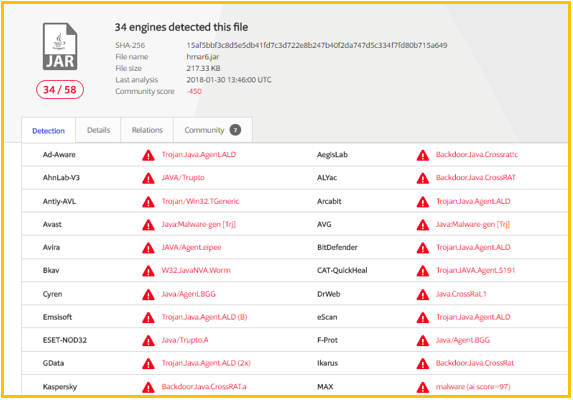Click the warning icon in the Kaspersky row
Viewport: 573px width, 400px height.
click(x=148, y=387)
